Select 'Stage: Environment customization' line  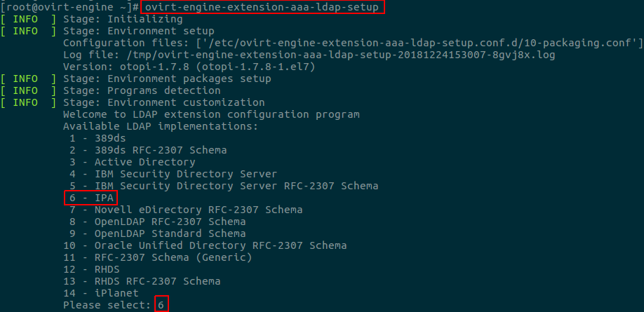[164, 102]
